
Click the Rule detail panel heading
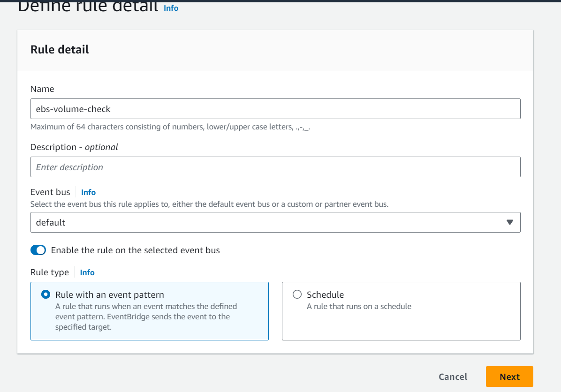pyautogui.click(x=60, y=49)
